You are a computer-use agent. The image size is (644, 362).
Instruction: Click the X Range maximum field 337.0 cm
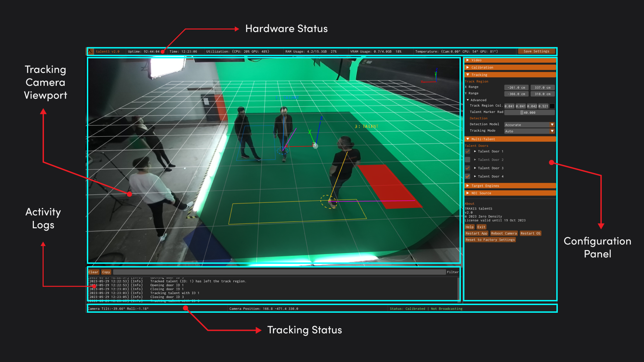[542, 87]
